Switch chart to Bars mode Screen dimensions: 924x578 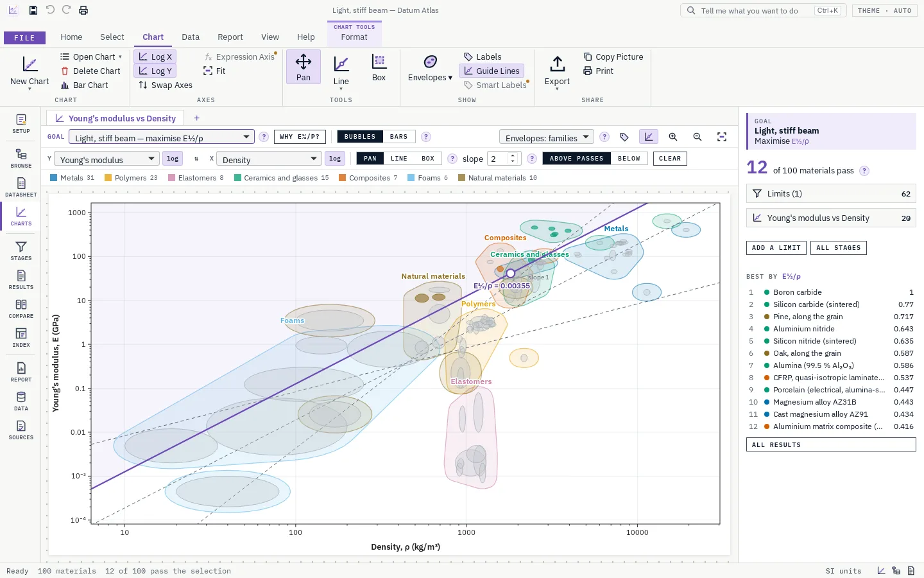click(x=398, y=137)
